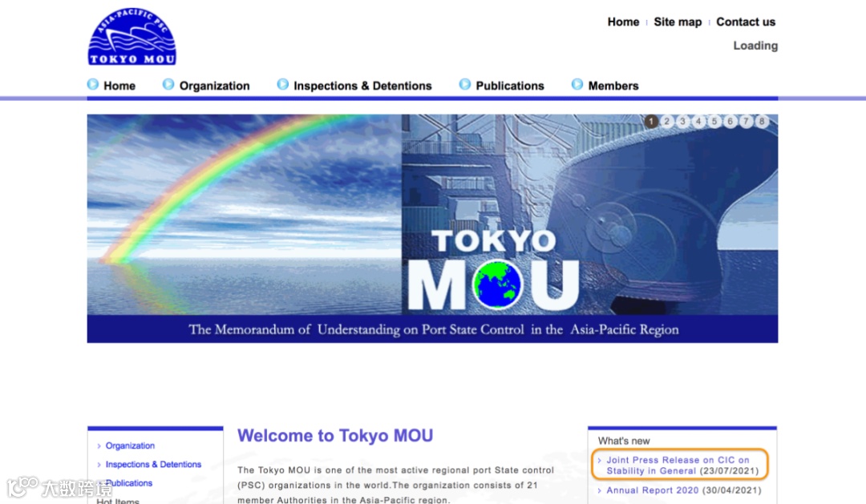Click the blue bullet icon beside Organization
Viewport: 866px width, 504px height.
pos(168,84)
